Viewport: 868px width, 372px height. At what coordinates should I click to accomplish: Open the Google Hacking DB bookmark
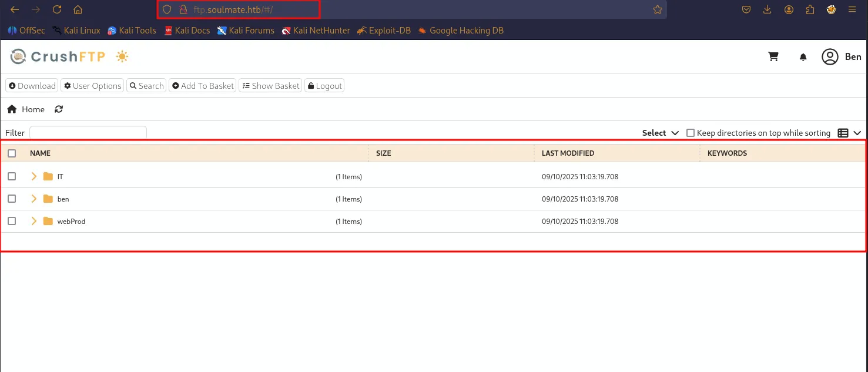[x=461, y=31]
